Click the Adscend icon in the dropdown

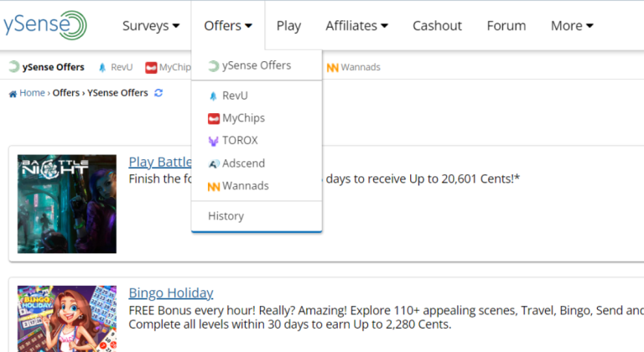point(213,163)
